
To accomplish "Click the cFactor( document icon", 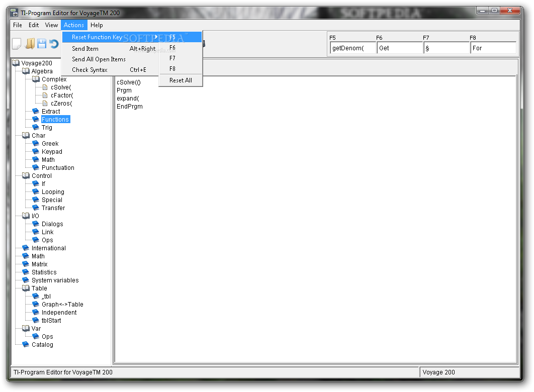I will (45, 95).
